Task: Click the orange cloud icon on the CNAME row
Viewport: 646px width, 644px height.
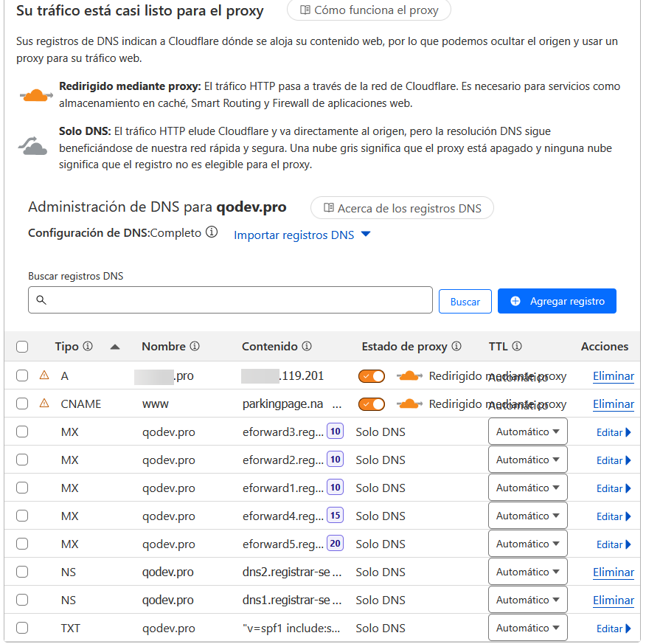Action: point(409,404)
